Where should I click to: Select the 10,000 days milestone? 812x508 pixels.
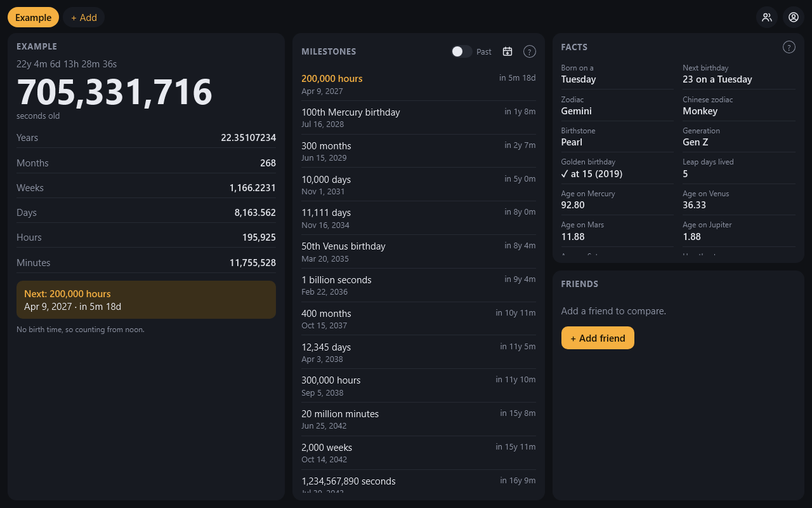tap(419, 185)
